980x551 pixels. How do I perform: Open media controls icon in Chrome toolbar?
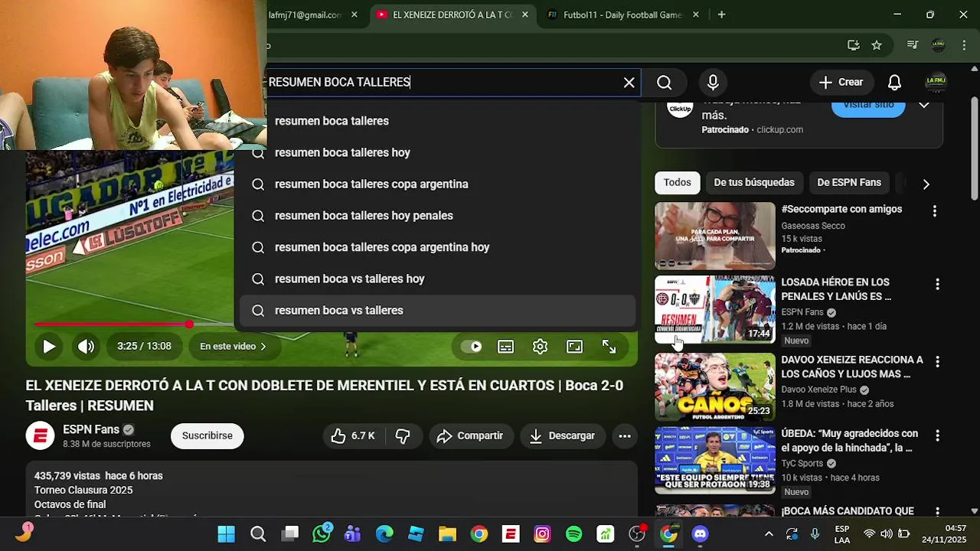[x=912, y=45]
